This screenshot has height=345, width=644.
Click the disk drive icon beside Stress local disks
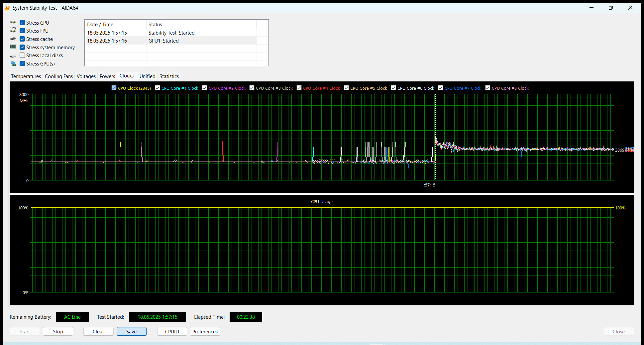pyautogui.click(x=13, y=56)
